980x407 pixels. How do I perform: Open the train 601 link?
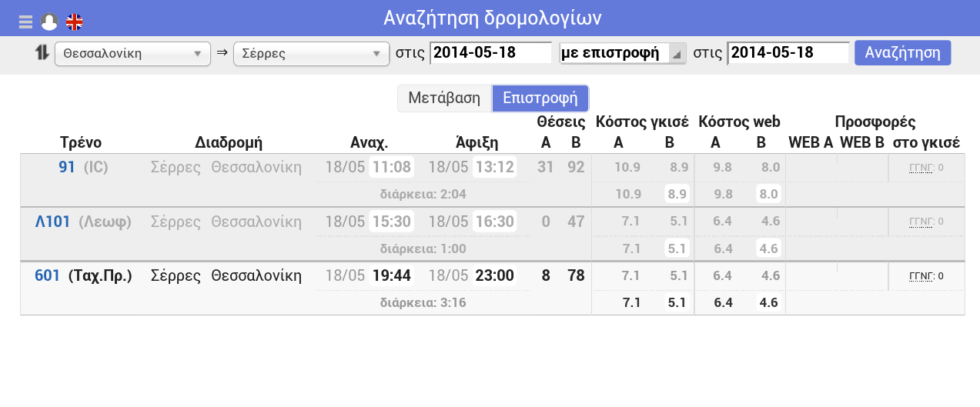click(47, 275)
